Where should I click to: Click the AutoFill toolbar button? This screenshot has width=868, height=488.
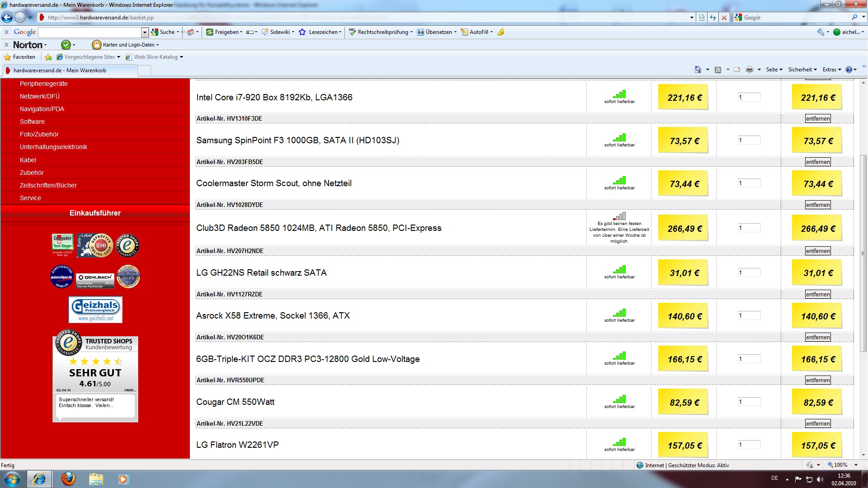tap(476, 32)
